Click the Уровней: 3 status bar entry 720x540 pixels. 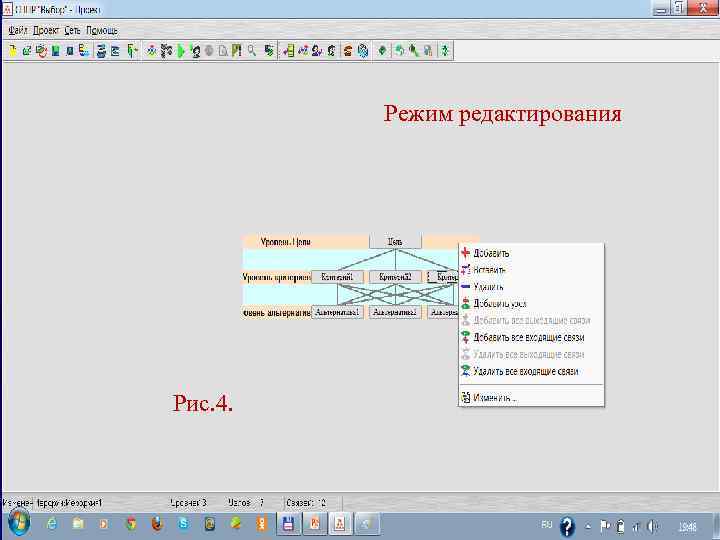[x=188, y=503]
